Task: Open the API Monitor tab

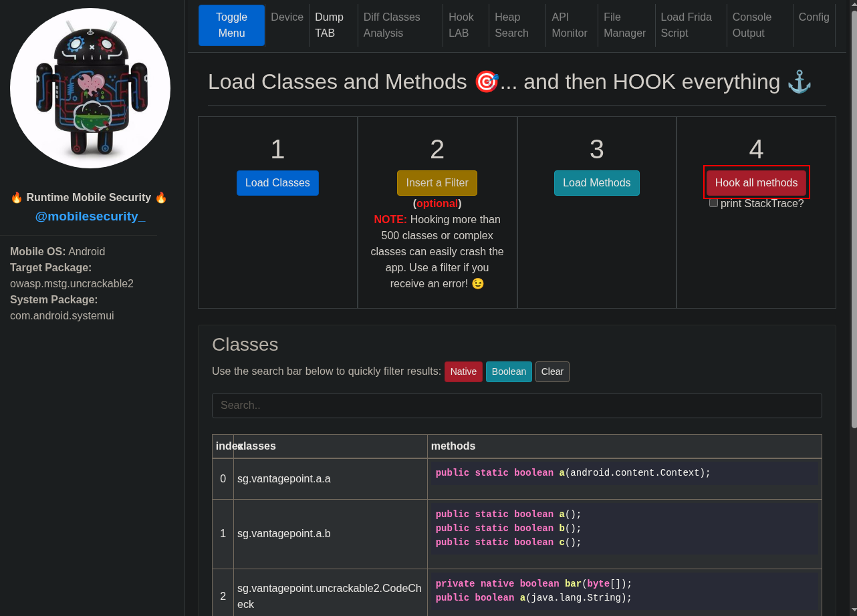Action: coord(569,25)
